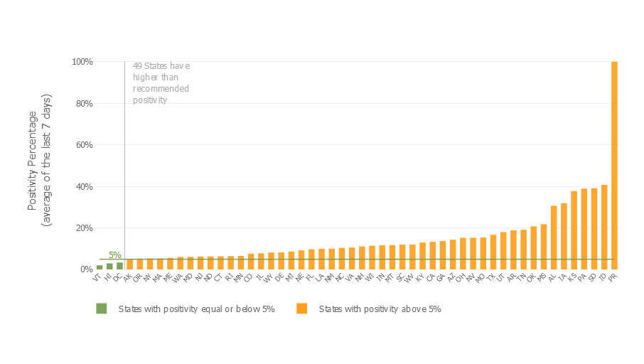
Task: Click the 60% y-axis tick label
Action: coord(84,145)
